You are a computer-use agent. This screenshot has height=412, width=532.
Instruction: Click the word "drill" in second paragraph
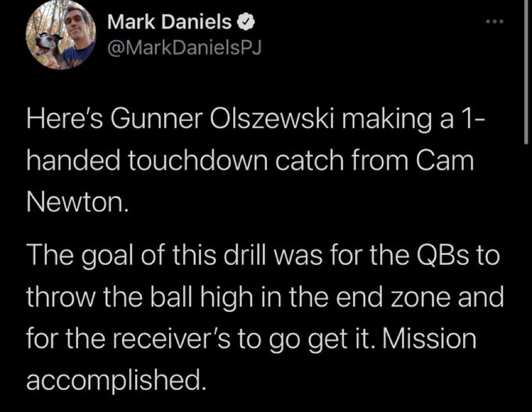(242, 259)
